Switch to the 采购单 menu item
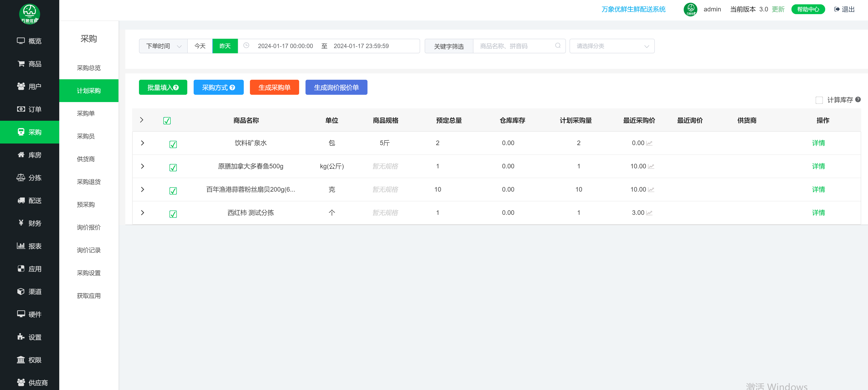The height and width of the screenshot is (390, 868). coord(86,113)
